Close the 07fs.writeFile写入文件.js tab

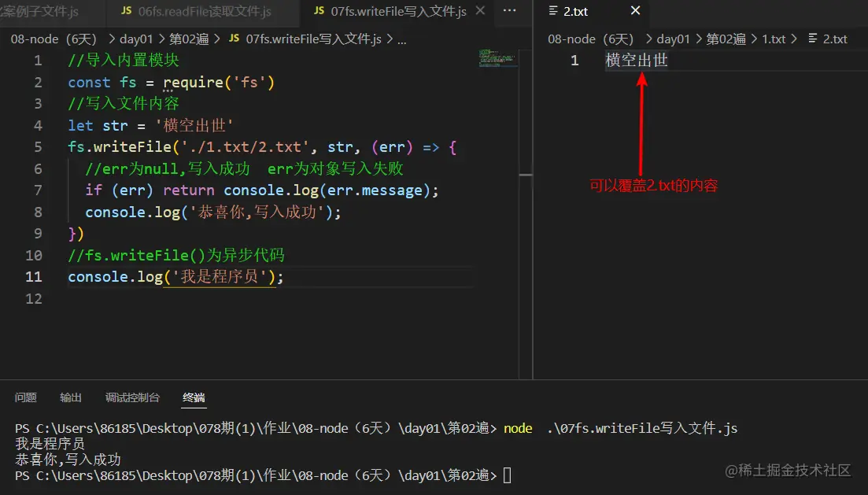click(x=481, y=10)
